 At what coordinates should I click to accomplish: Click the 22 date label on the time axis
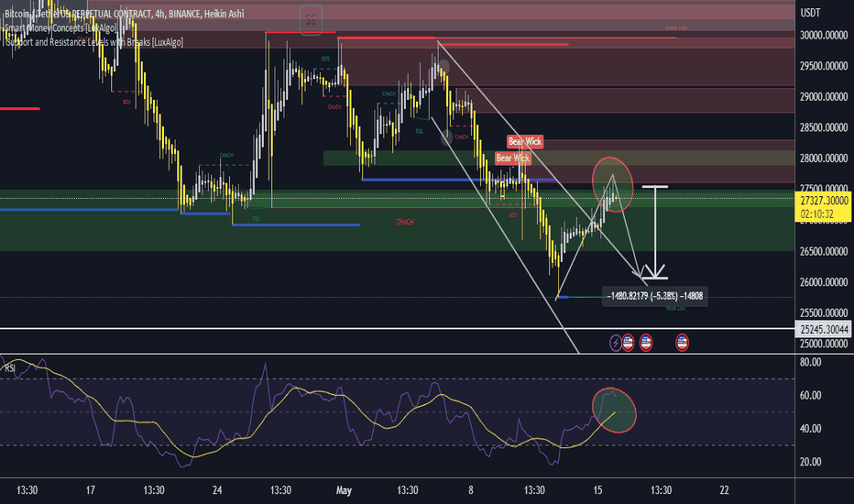tap(724, 490)
